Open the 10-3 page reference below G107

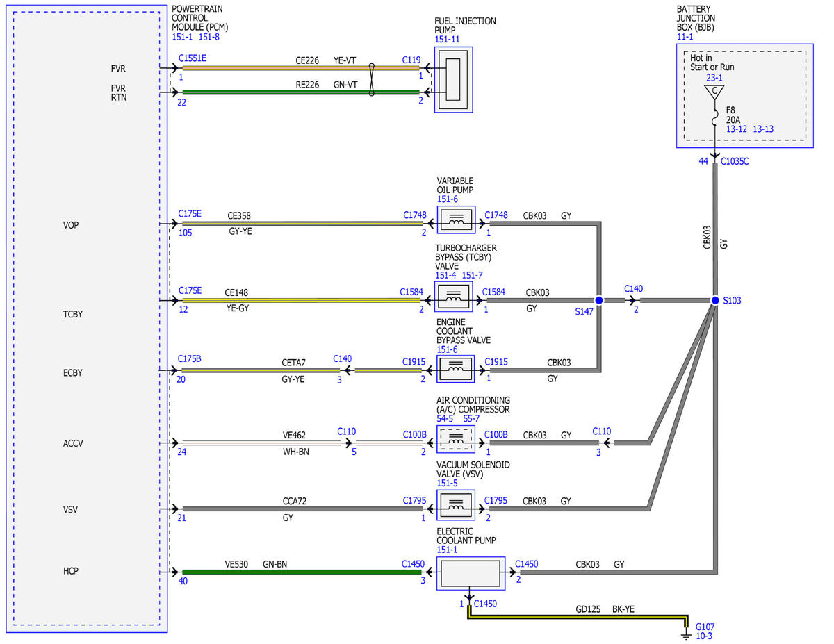704,636
